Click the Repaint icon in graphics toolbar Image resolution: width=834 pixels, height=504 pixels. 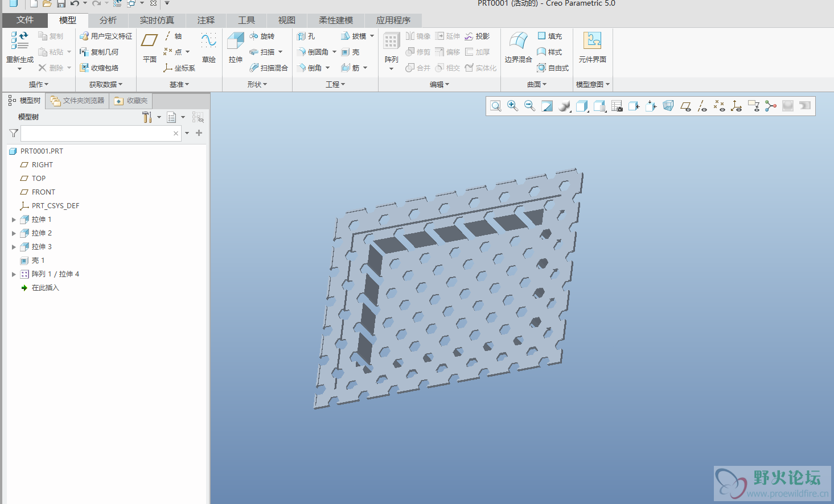pyautogui.click(x=547, y=106)
